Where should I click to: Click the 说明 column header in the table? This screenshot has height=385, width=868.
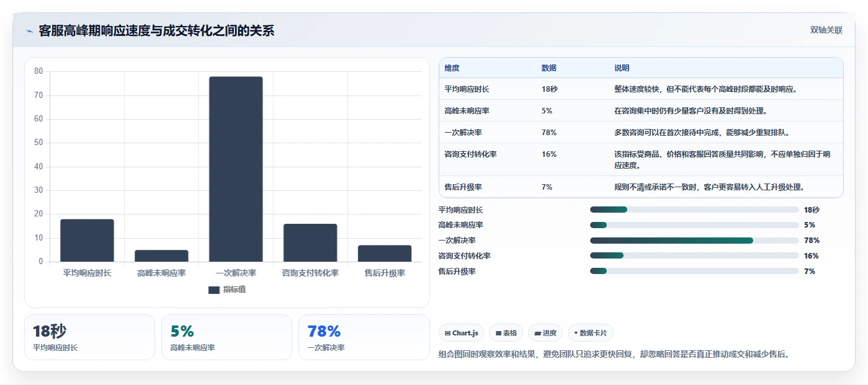622,68
